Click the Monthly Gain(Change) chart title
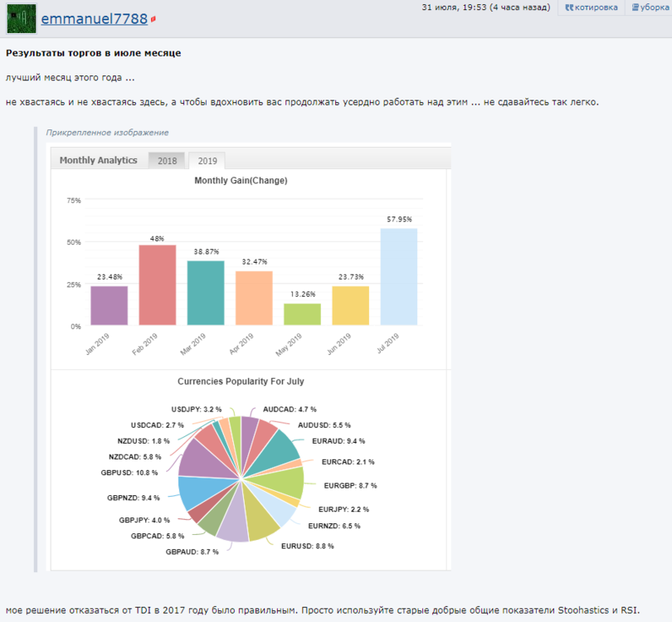Image resolution: width=672 pixels, height=622 pixels. (241, 180)
